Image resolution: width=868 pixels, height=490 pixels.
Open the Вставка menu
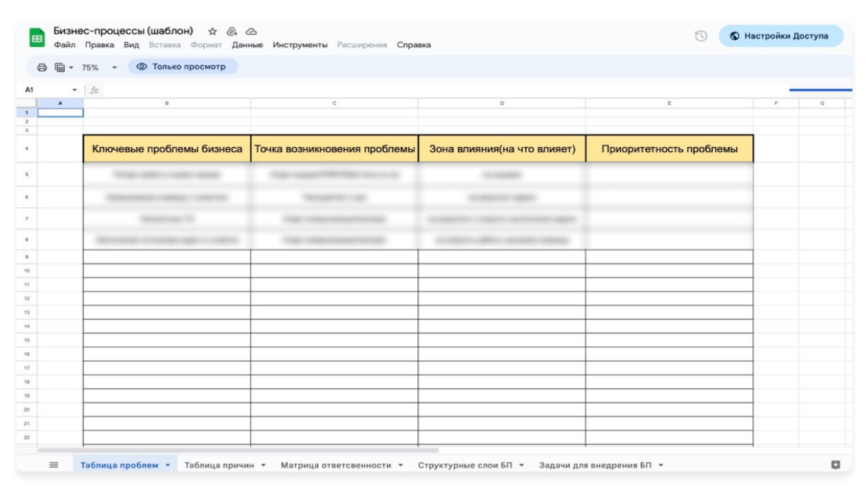coord(165,45)
